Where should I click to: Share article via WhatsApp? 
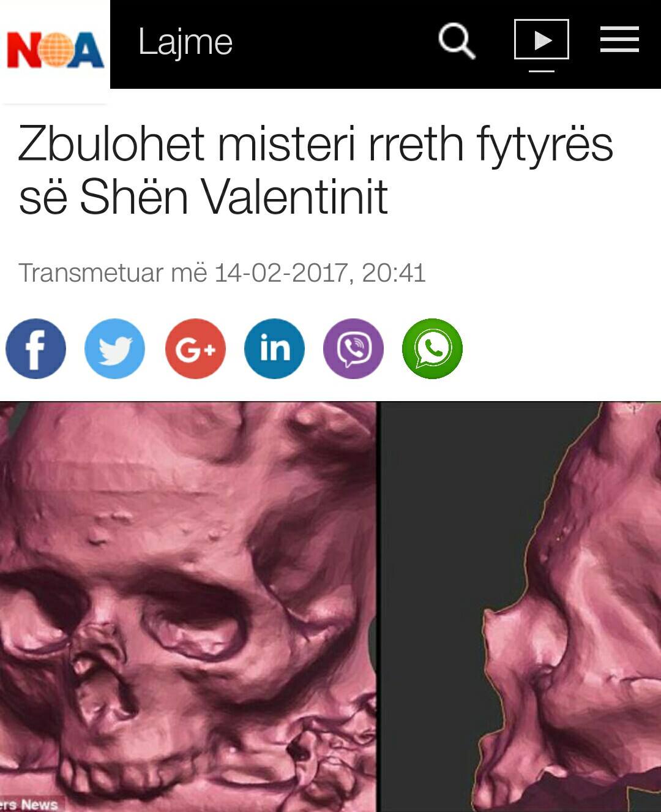point(432,348)
